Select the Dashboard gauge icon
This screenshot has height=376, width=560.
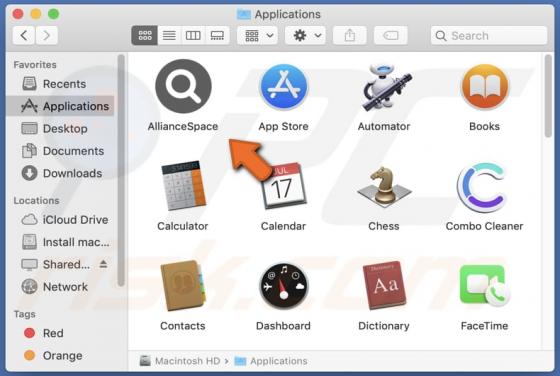284,286
